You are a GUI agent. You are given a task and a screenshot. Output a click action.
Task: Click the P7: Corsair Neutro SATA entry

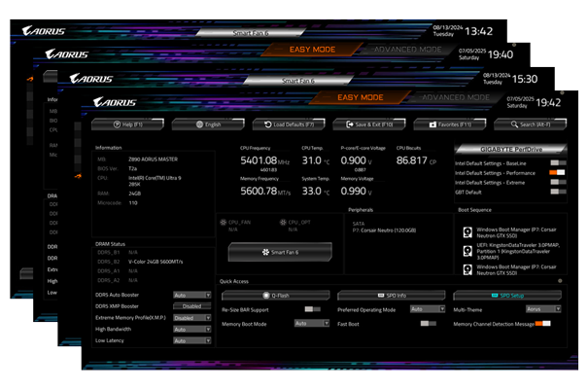[384, 230]
